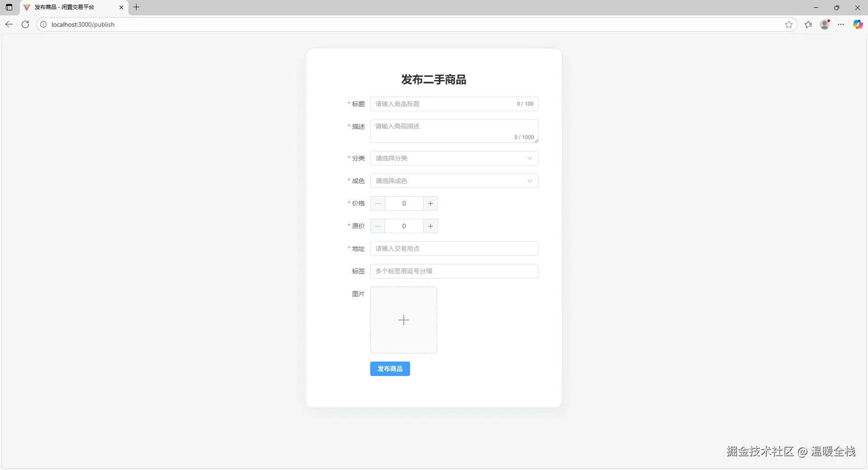
Task: Decrease the 价格 price value
Action: click(x=377, y=203)
